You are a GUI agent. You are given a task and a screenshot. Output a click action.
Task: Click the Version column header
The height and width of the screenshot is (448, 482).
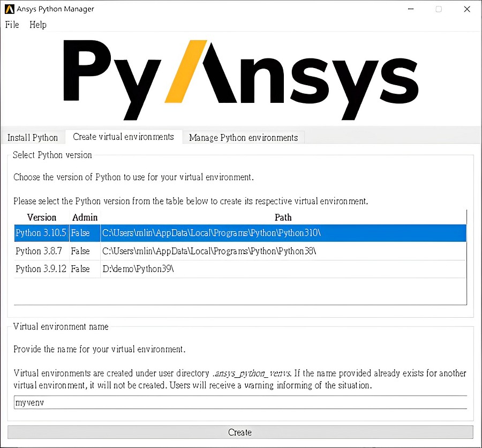(42, 218)
